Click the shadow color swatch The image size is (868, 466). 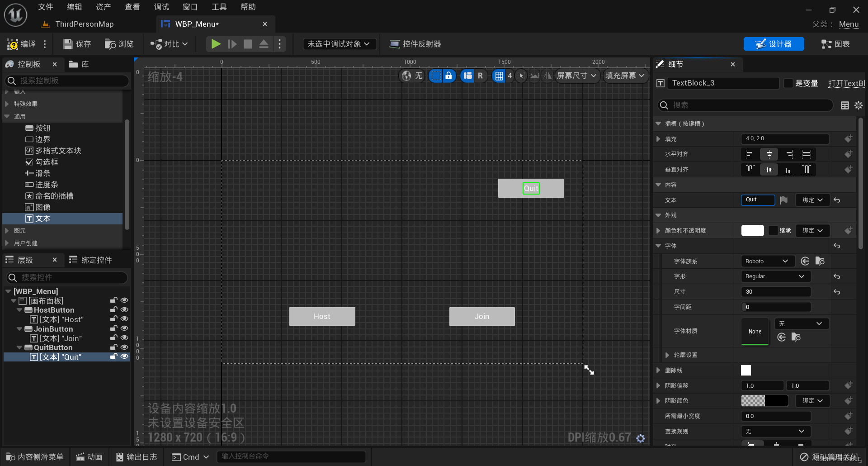pos(764,401)
